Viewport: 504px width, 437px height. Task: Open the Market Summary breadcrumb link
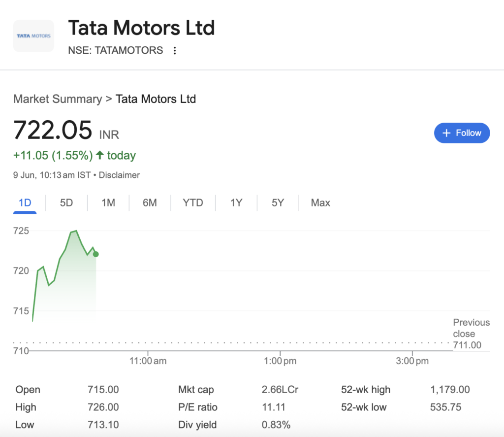point(58,99)
